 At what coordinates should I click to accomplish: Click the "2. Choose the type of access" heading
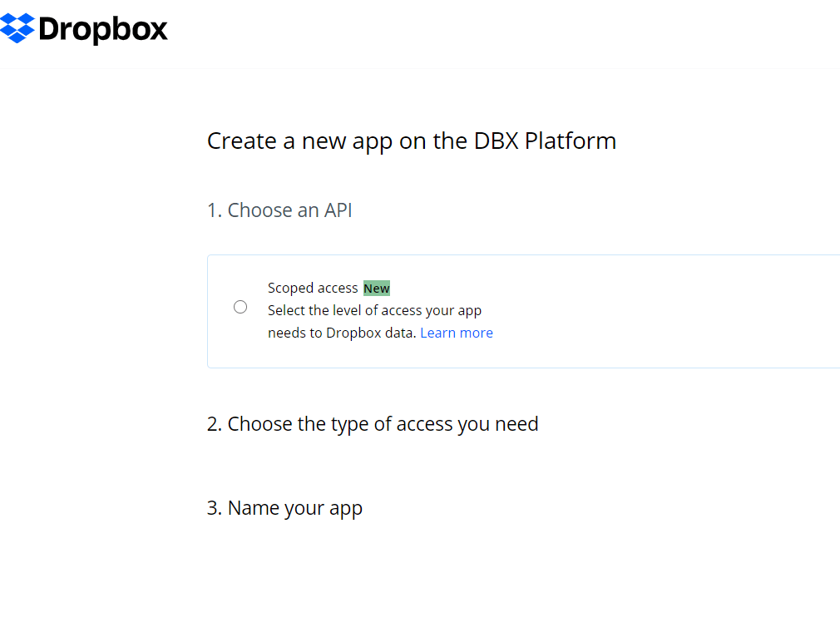[373, 424]
